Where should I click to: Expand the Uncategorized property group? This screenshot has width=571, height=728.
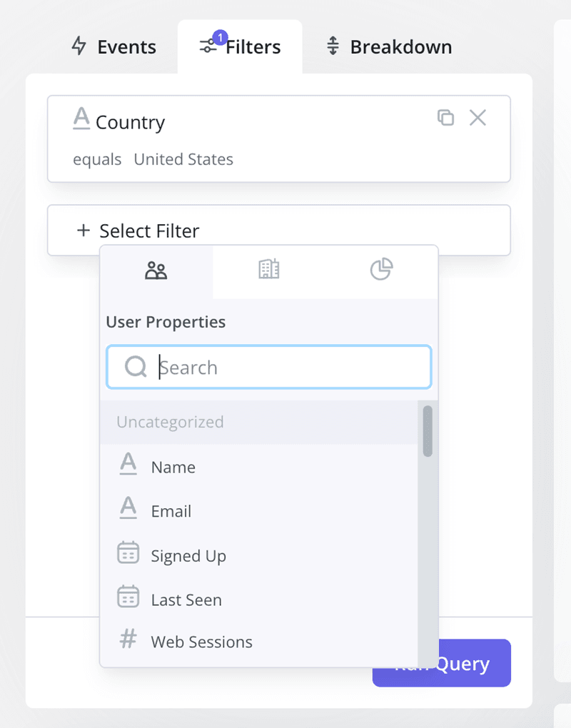click(170, 422)
